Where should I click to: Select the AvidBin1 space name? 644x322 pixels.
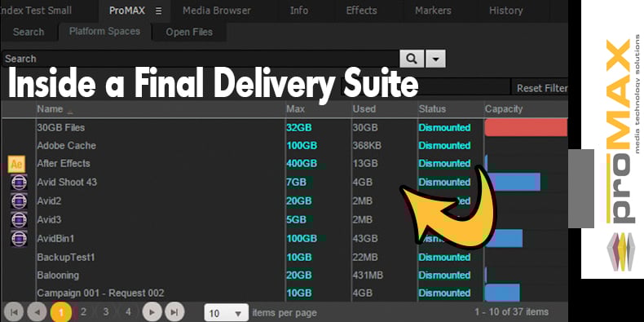point(55,239)
